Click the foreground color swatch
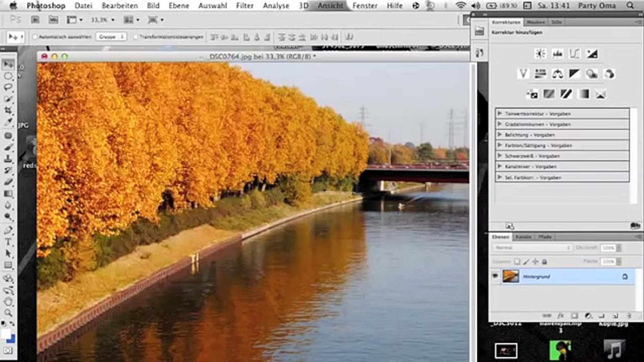Screen dimensions: 644x362 [x=5, y=333]
